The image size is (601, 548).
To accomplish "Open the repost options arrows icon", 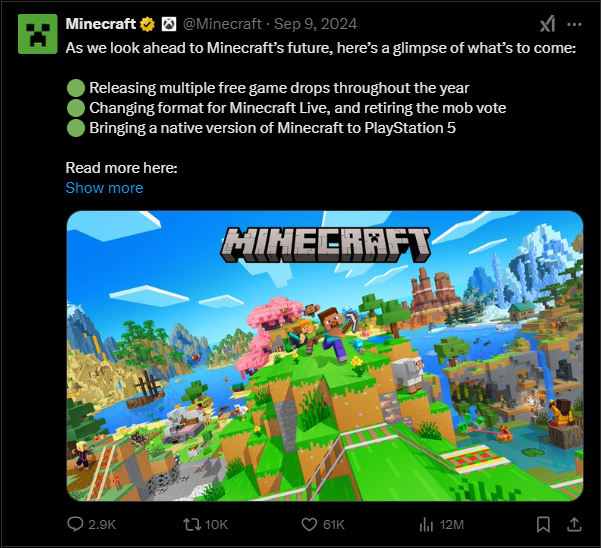I will tap(192, 524).
